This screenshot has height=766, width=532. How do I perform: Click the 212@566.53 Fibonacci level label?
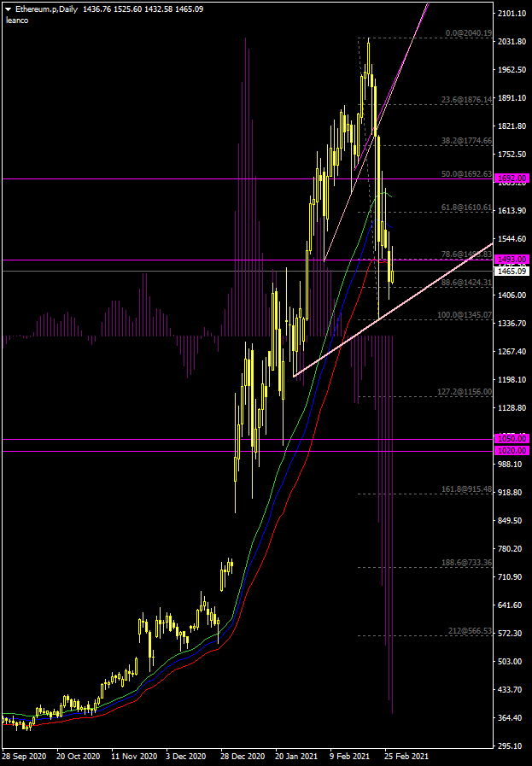point(471,631)
